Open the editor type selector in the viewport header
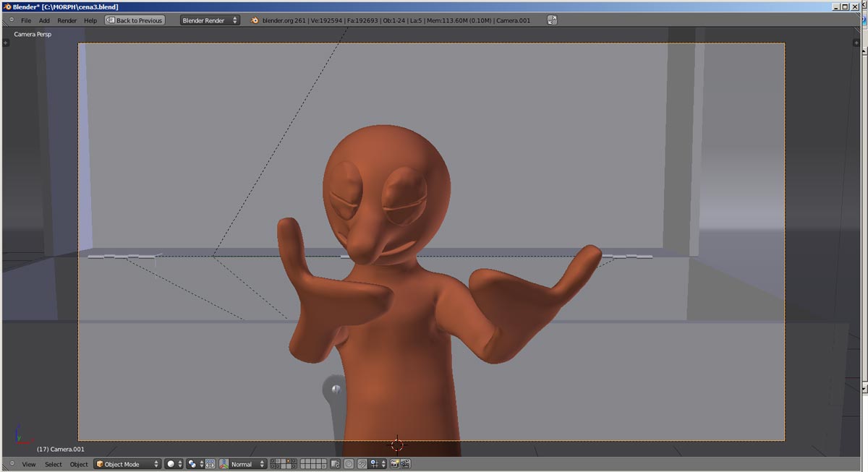868x472 pixels. click(12, 463)
